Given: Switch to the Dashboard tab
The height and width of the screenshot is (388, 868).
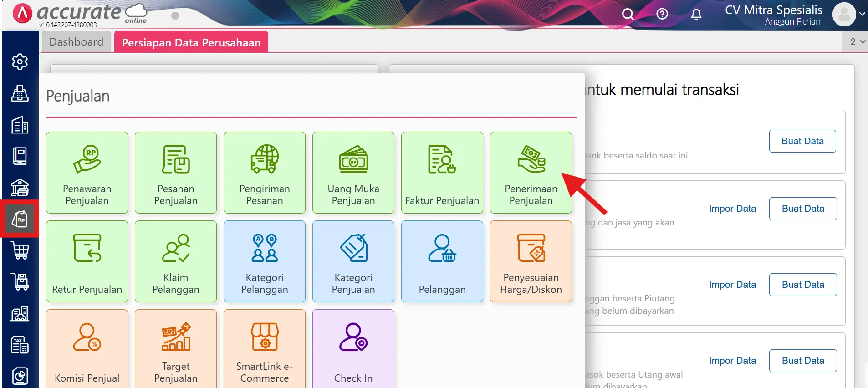Looking at the screenshot, I should click(x=77, y=42).
